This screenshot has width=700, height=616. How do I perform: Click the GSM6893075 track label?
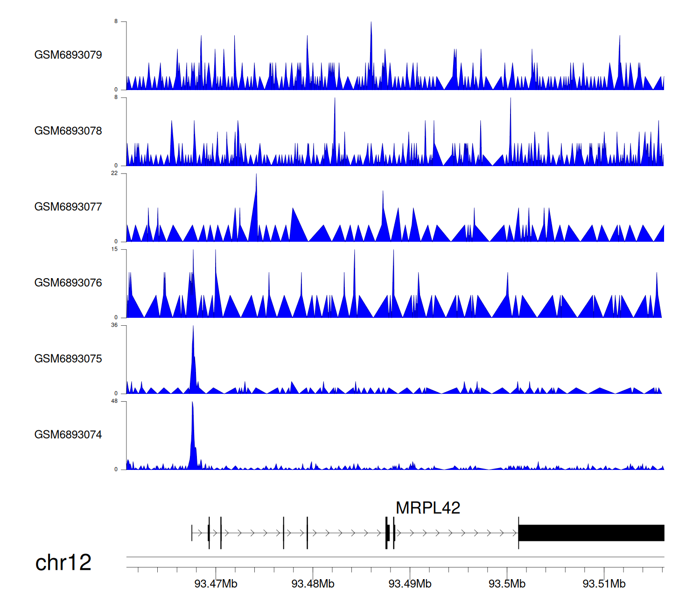point(68,359)
